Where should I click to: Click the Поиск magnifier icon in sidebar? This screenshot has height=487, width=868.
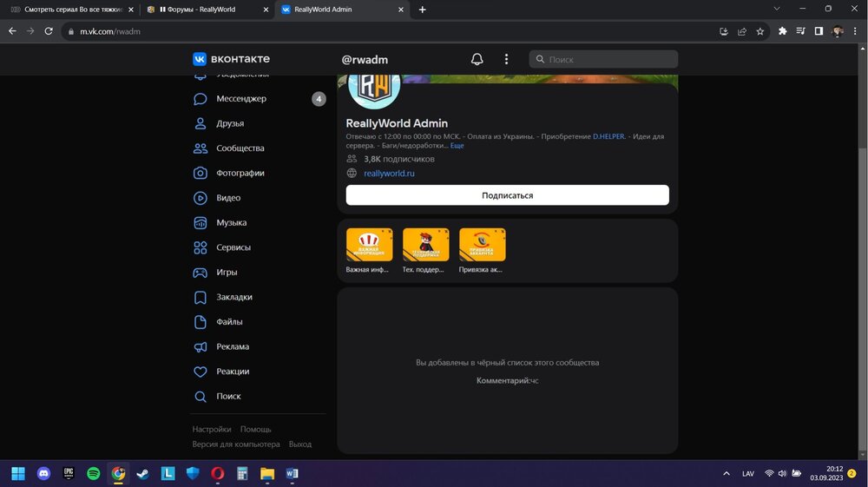click(201, 396)
